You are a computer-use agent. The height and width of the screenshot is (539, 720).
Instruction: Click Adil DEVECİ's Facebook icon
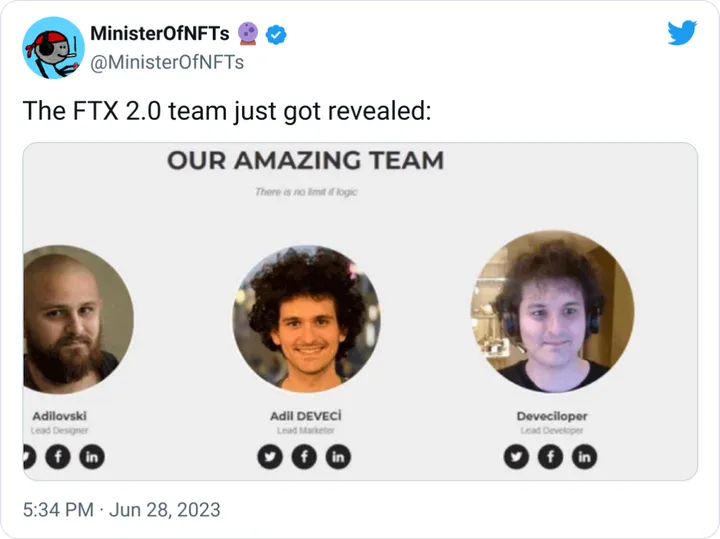point(306,457)
